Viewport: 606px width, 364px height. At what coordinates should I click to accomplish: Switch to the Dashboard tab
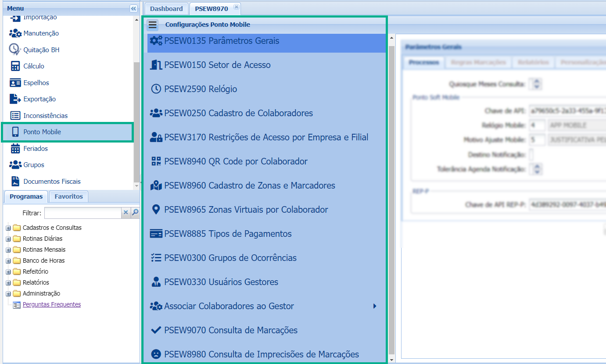(x=166, y=8)
